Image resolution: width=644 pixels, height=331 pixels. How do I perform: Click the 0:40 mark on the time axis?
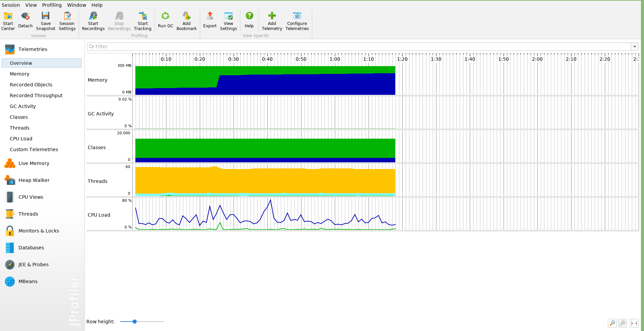267,59
